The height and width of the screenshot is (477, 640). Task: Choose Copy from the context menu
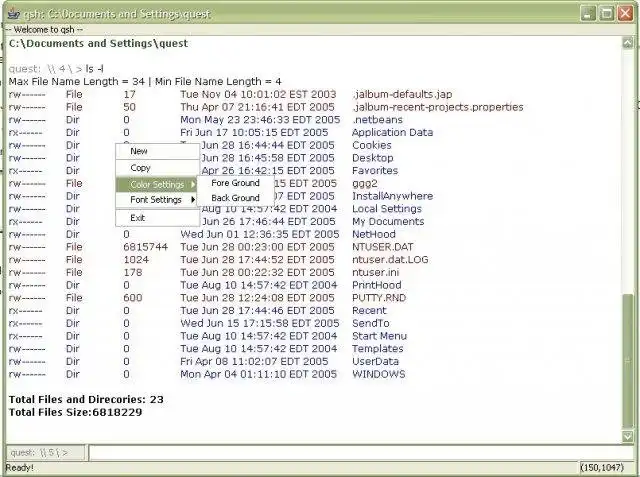click(x=158, y=168)
